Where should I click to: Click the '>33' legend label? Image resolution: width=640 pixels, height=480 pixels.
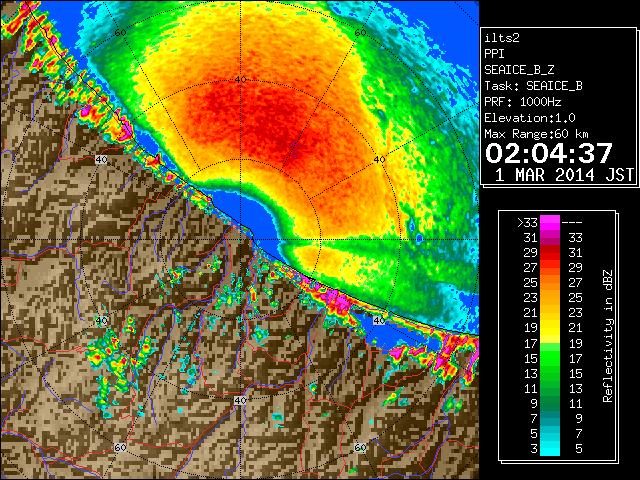[528, 223]
